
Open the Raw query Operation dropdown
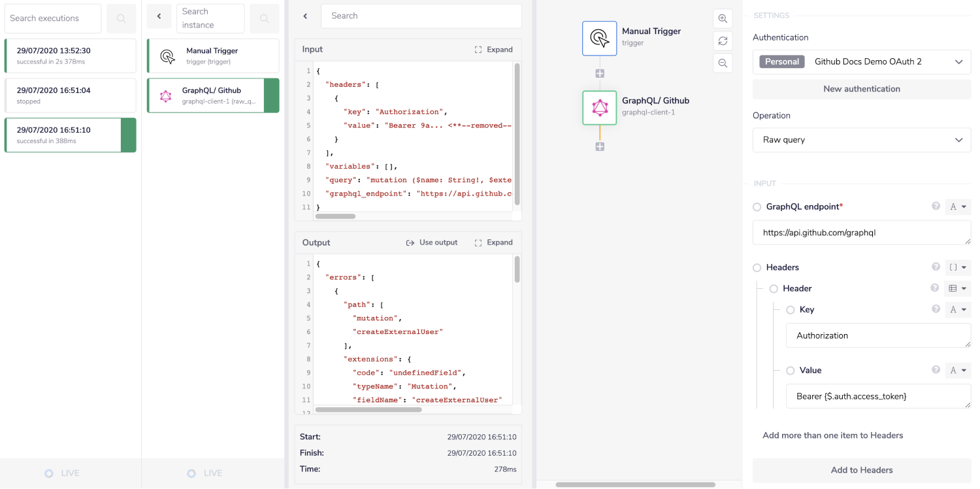click(861, 140)
